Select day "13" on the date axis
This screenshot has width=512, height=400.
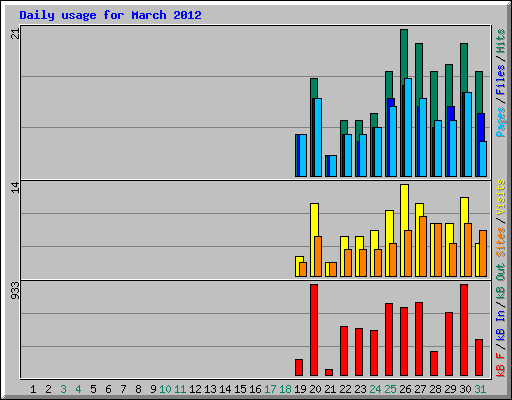coord(210,389)
